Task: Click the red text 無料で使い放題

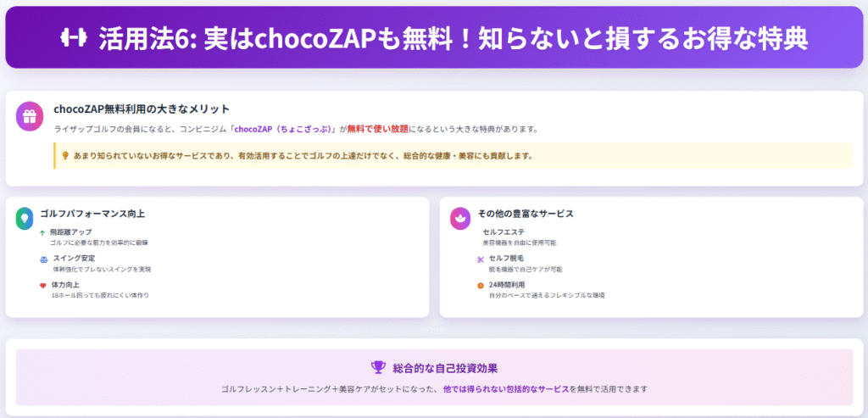Action: click(x=378, y=129)
